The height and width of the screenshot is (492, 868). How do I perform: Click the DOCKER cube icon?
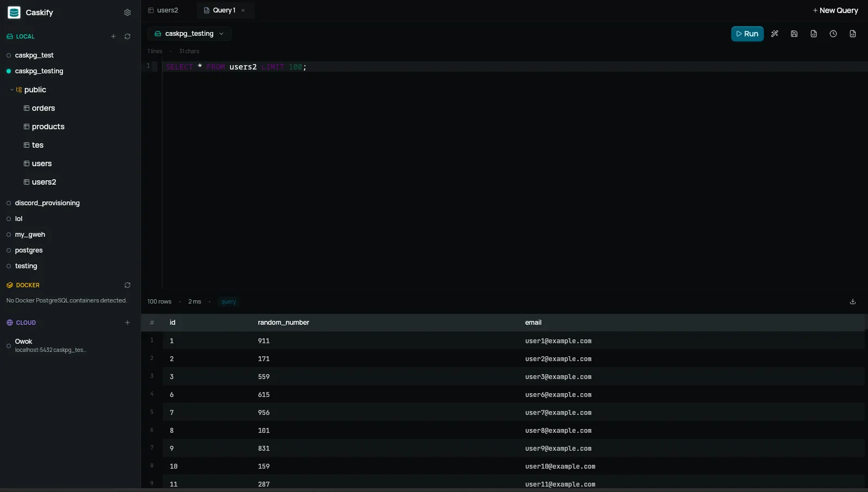tap(9, 285)
